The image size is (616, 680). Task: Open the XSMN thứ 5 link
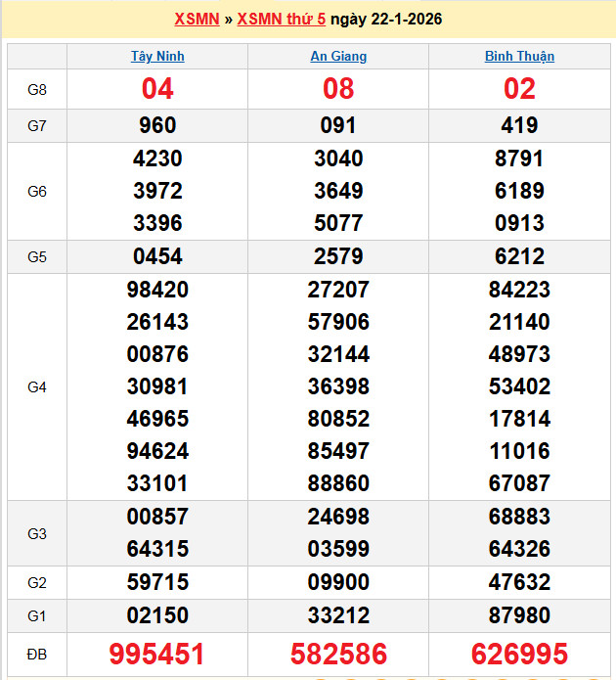click(282, 20)
